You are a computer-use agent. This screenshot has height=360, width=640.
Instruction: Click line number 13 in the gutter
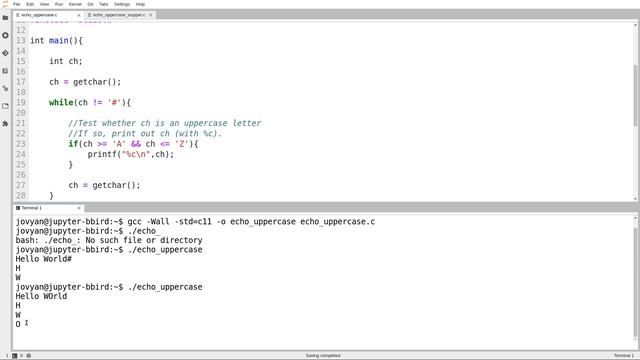tap(21, 40)
